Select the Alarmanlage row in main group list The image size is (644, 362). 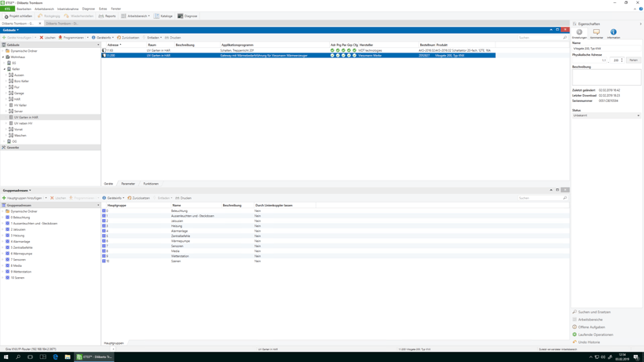click(335, 231)
